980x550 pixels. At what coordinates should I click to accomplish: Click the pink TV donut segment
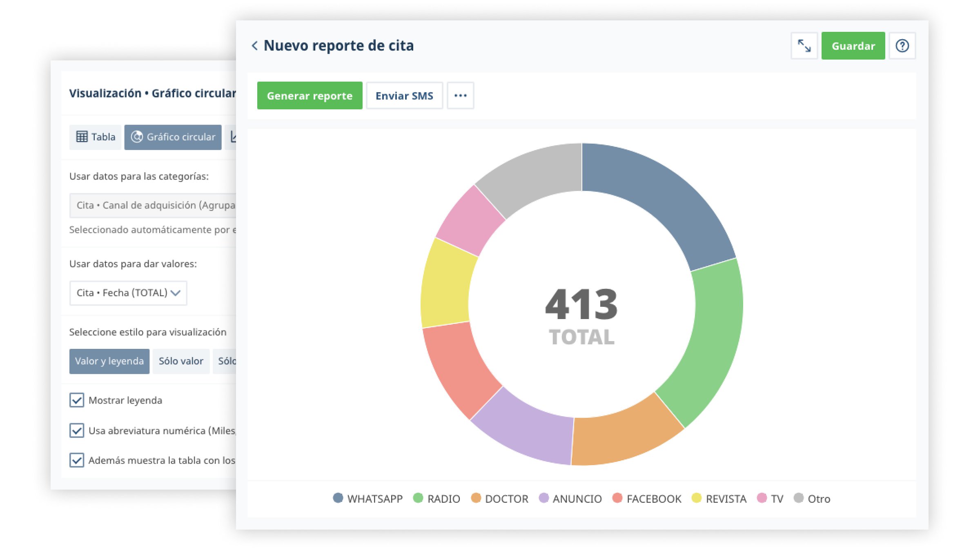[x=472, y=222]
